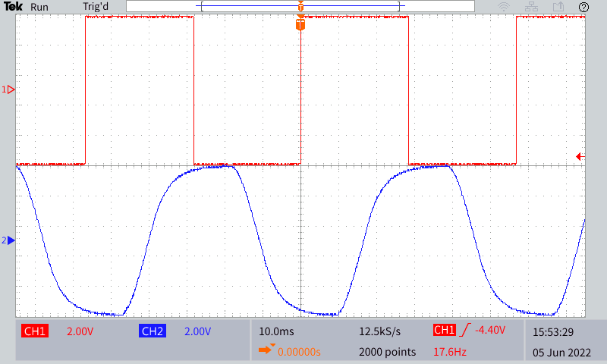607x364 pixels.
Task: Open the CH2 2.00V vertical scale
Action: click(197, 331)
